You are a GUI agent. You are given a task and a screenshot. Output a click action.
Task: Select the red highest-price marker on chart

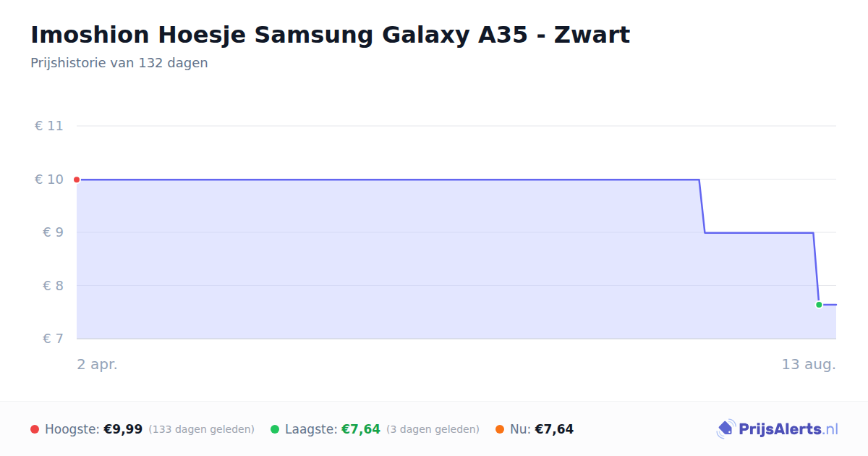click(77, 180)
